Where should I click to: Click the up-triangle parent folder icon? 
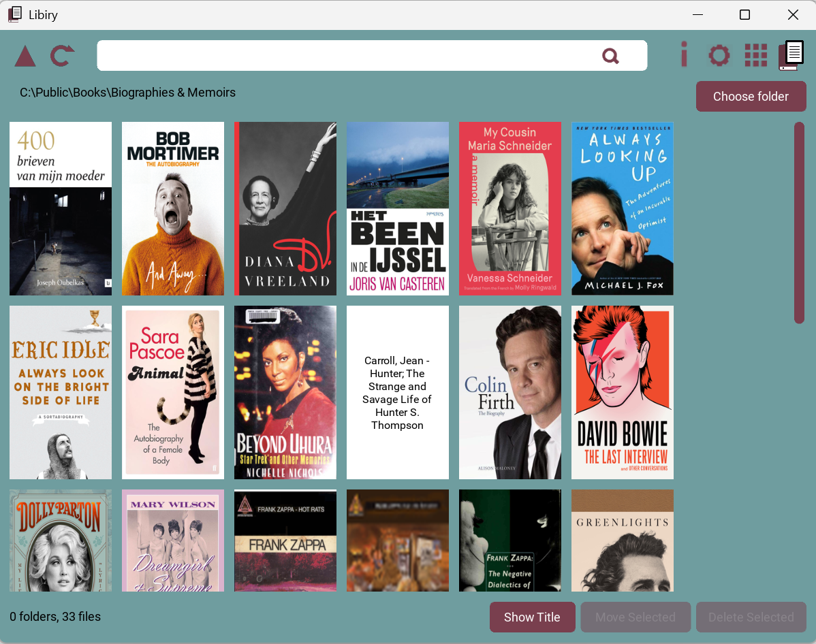pyautogui.click(x=25, y=57)
